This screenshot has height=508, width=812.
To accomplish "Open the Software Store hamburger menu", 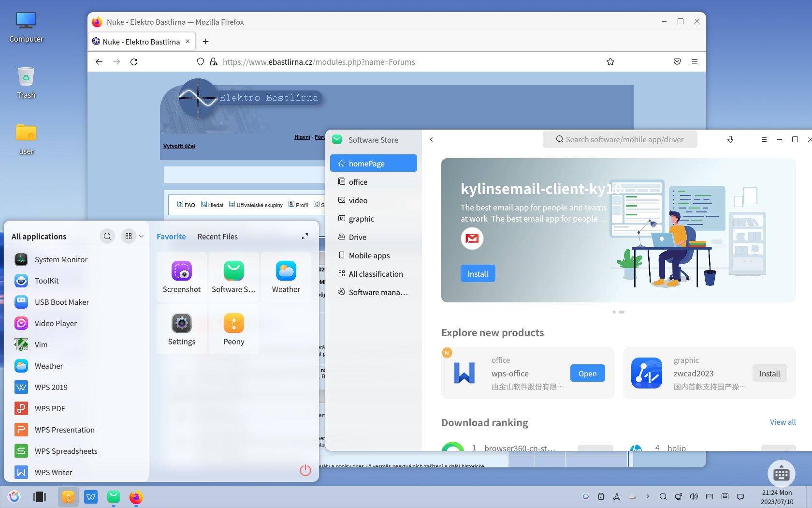I will coord(764,139).
